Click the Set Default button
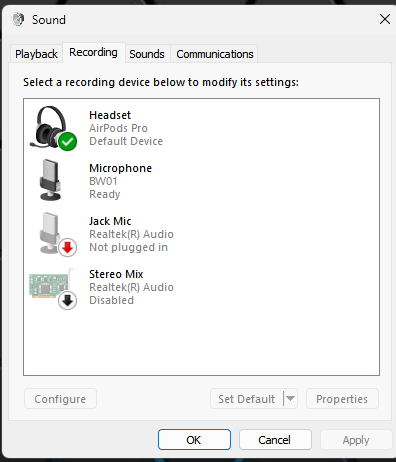This screenshot has height=462, width=396. tap(247, 398)
